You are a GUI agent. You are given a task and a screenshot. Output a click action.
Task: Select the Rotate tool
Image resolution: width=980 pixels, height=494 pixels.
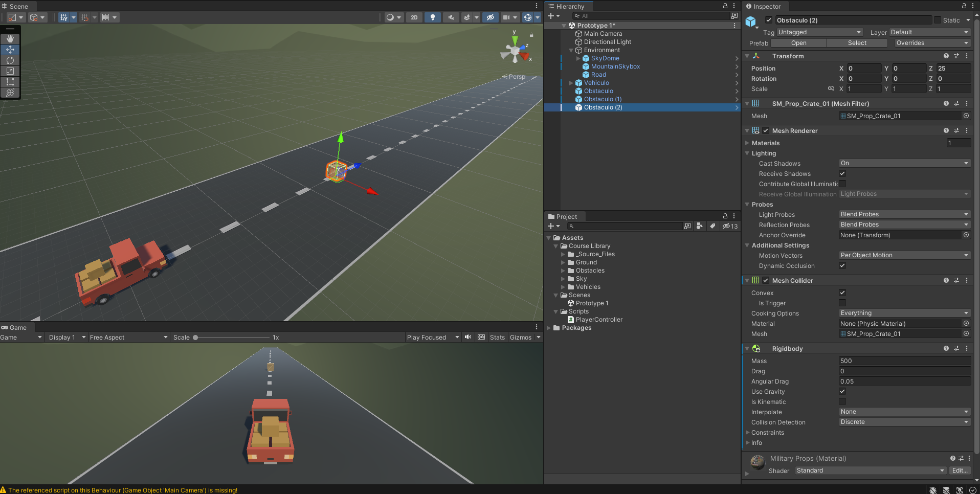pos(10,60)
